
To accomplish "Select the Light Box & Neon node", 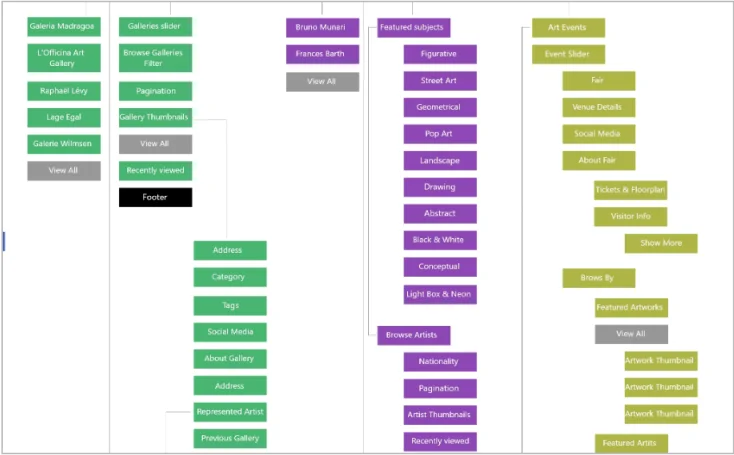I will coord(440,294).
